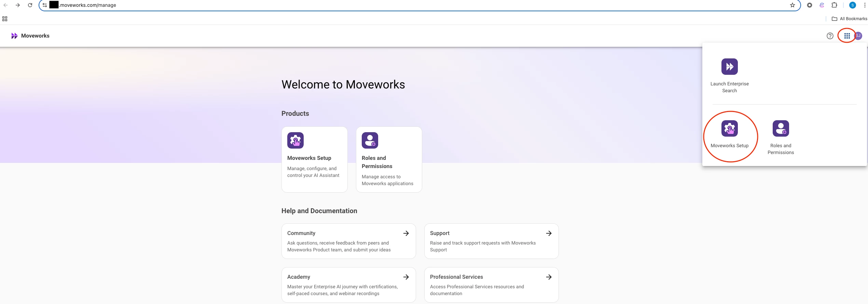Screen dimensions: 868x304
Task: Open the help question mark icon
Action: (830, 36)
